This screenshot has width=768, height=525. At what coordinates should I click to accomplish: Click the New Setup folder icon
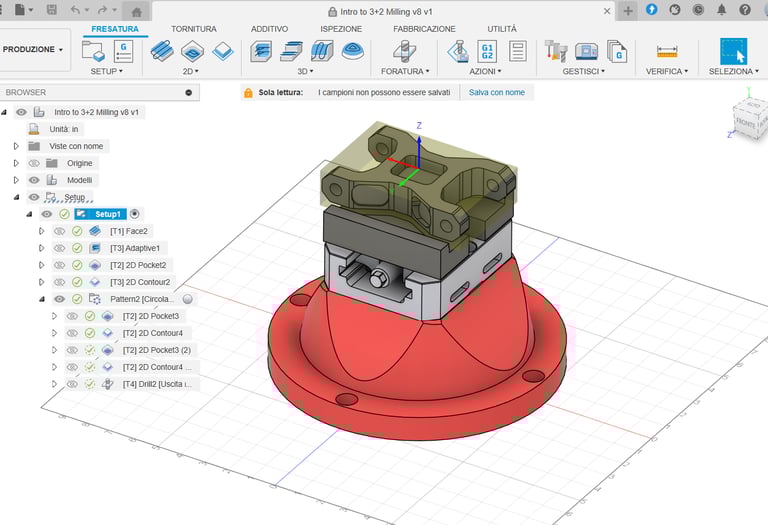pyautogui.click(x=94, y=51)
